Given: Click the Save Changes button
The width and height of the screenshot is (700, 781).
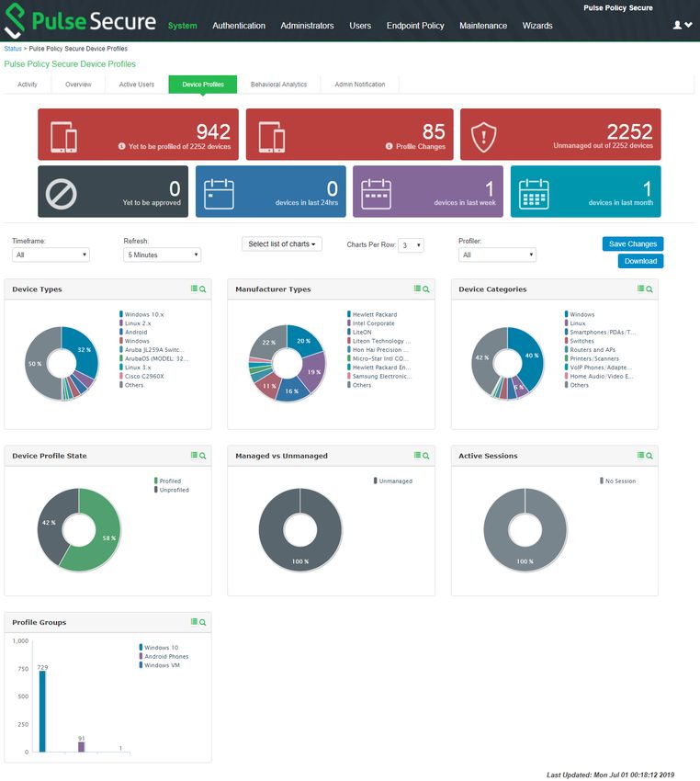Looking at the screenshot, I should point(633,244).
